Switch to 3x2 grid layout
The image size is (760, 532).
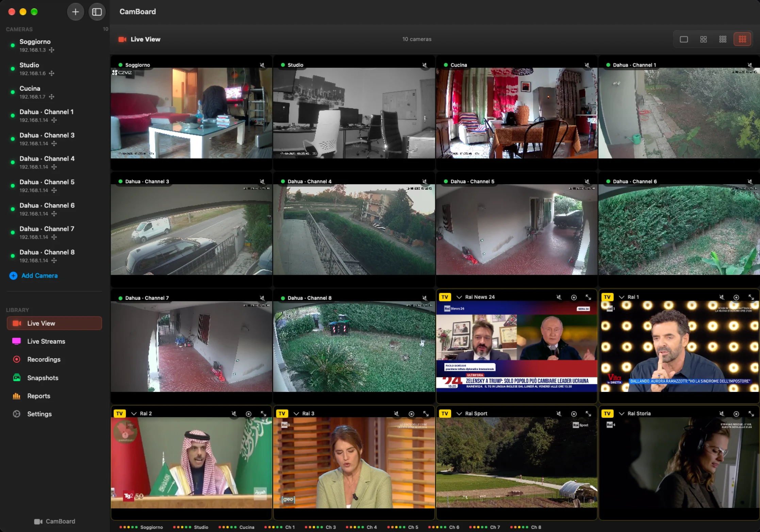coord(723,39)
